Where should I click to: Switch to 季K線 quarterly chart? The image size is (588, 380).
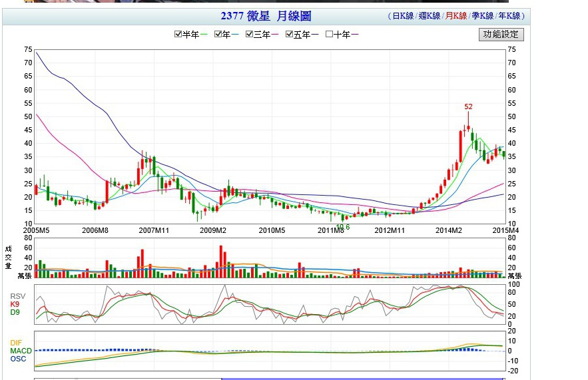[x=483, y=16]
